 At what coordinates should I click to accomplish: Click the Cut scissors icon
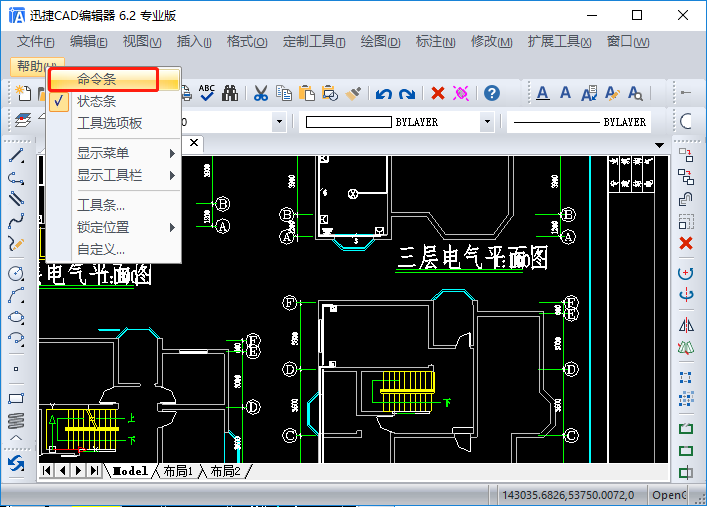tap(261, 93)
